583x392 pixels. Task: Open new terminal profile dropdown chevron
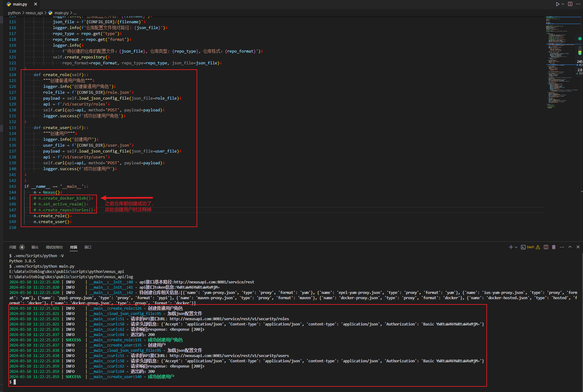[x=516, y=247]
